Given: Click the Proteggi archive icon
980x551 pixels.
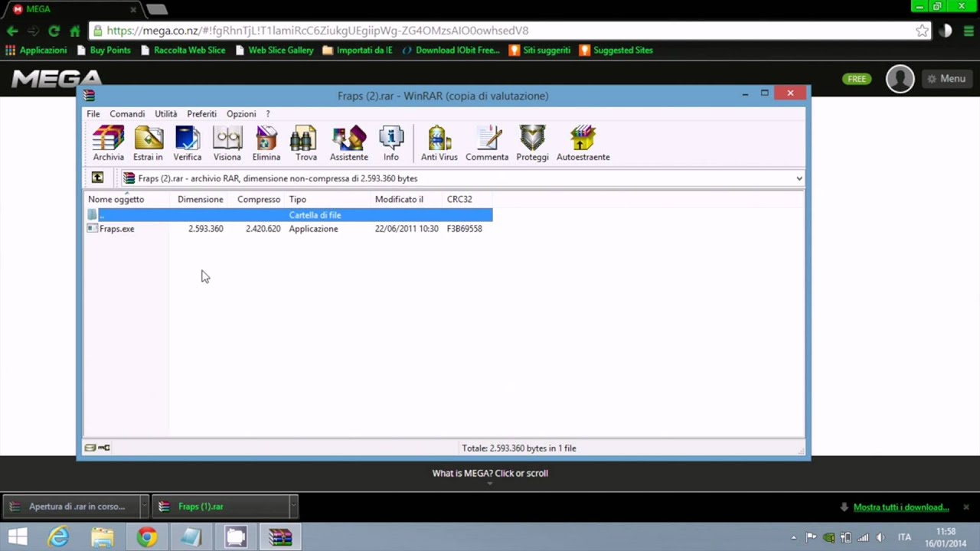Looking at the screenshot, I should 532,144.
